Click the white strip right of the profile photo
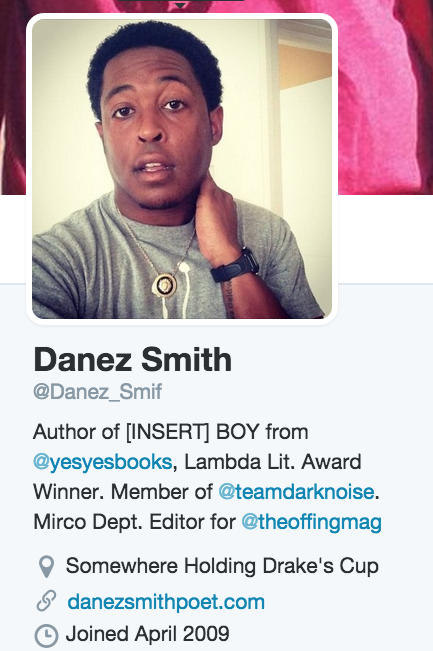Screen dimensions: 433x651 click(x=385, y=239)
